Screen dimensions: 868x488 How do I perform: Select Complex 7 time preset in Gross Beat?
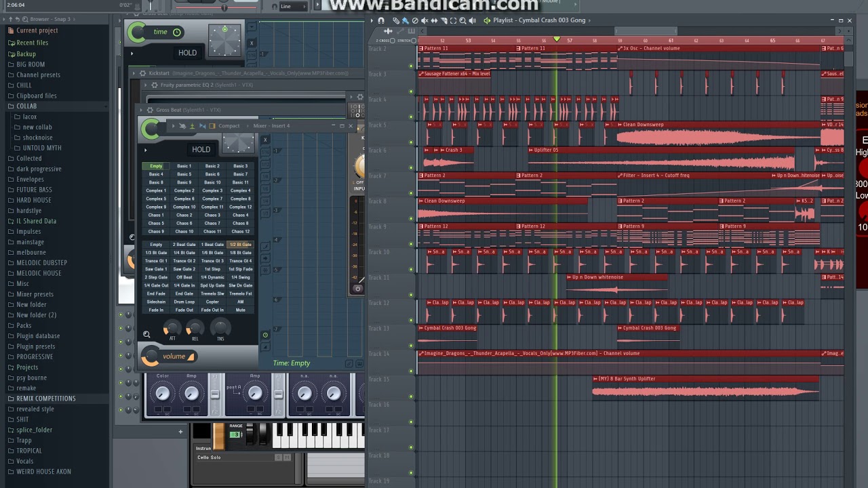coord(212,199)
